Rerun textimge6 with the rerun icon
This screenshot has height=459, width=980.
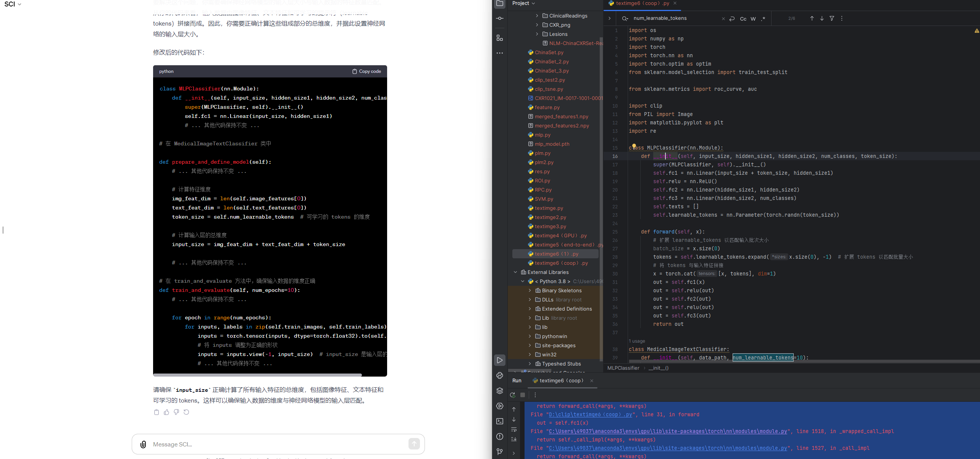[513, 395]
